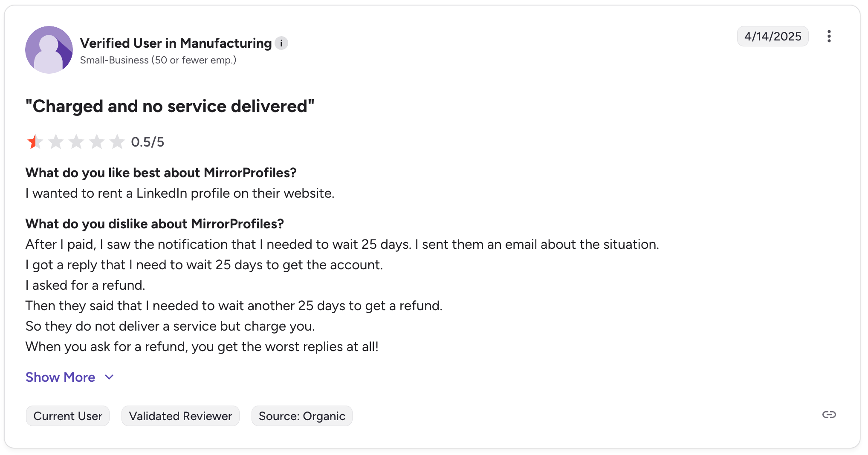This screenshot has width=868, height=455.
Task: Click the chevron arrow next to Show More
Action: [x=109, y=377]
